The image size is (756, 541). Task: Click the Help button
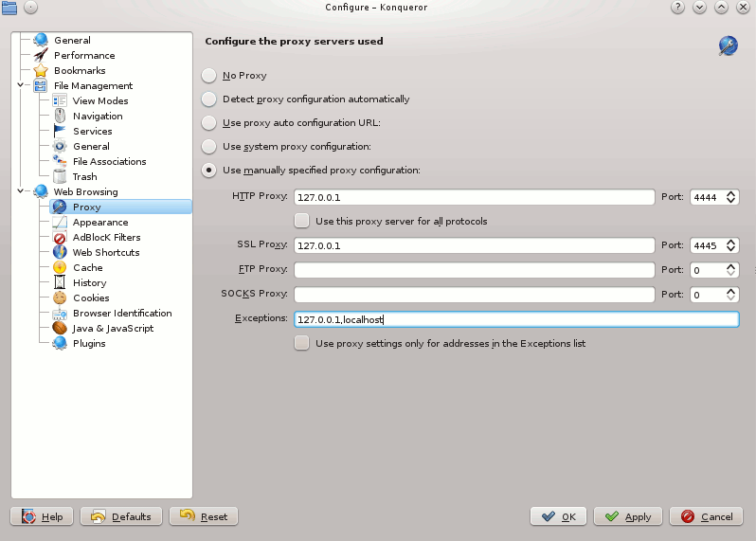pos(42,516)
